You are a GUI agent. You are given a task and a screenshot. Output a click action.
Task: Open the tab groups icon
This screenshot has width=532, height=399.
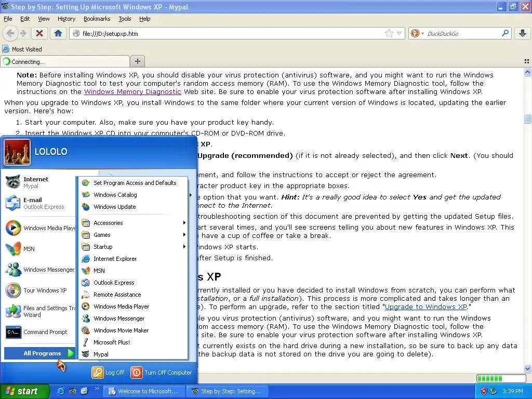pyautogui.click(x=527, y=61)
